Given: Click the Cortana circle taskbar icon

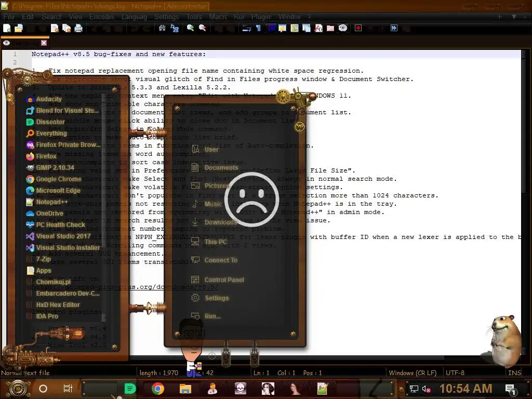Looking at the screenshot, I should pyautogui.click(x=43, y=389).
